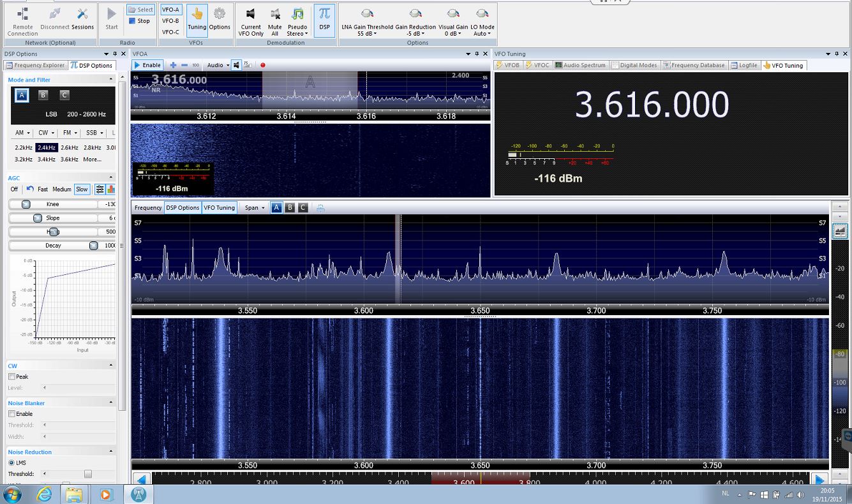Switch to the VFOB tab

coord(508,65)
